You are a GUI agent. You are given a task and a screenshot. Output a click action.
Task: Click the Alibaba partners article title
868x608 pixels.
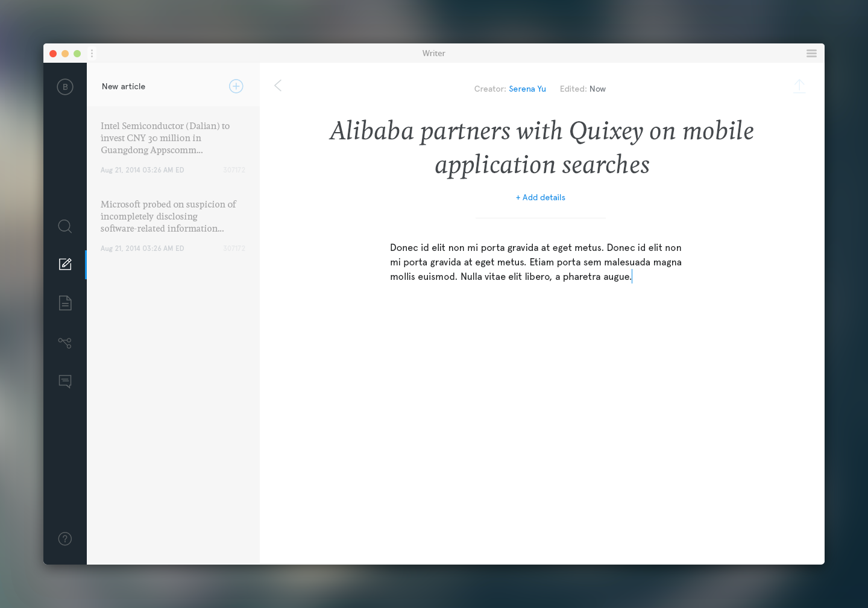point(542,147)
